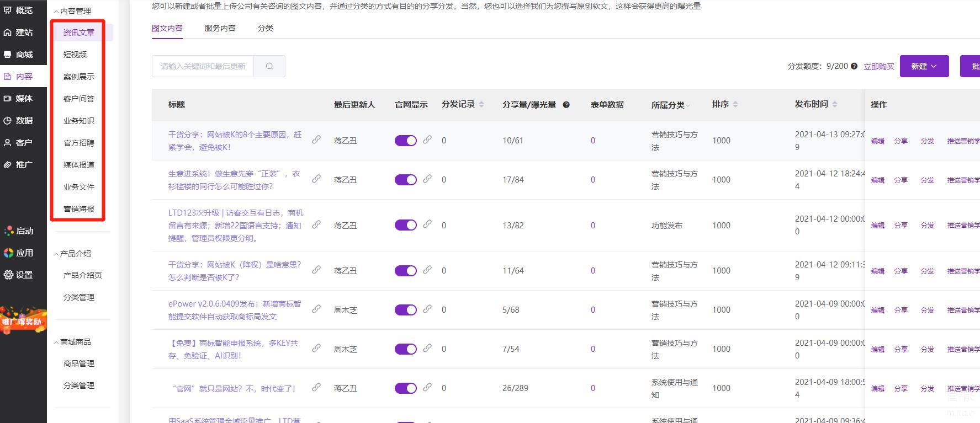Toggle 官网显示 switch for first article
The width and height of the screenshot is (980, 423).
[405, 141]
